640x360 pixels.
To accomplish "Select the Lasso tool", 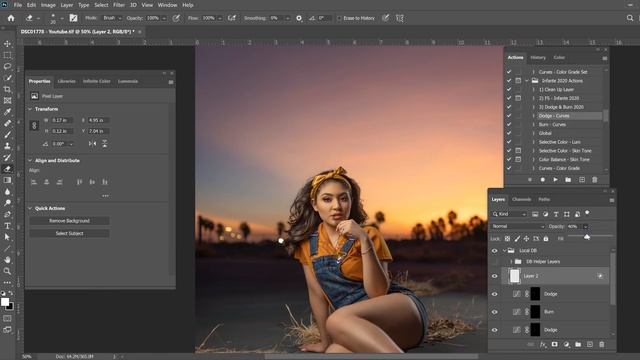I will [x=7, y=66].
